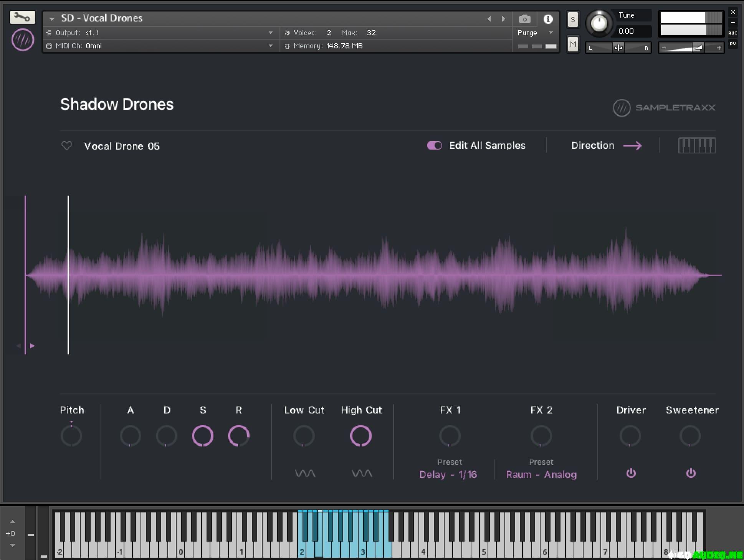Viewport: 744px width, 560px height.
Task: Favorite Vocal Drone 05 with heart
Action: click(x=67, y=146)
